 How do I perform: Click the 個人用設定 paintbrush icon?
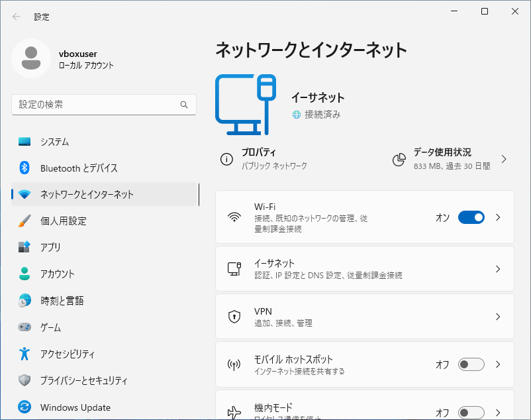click(x=24, y=221)
